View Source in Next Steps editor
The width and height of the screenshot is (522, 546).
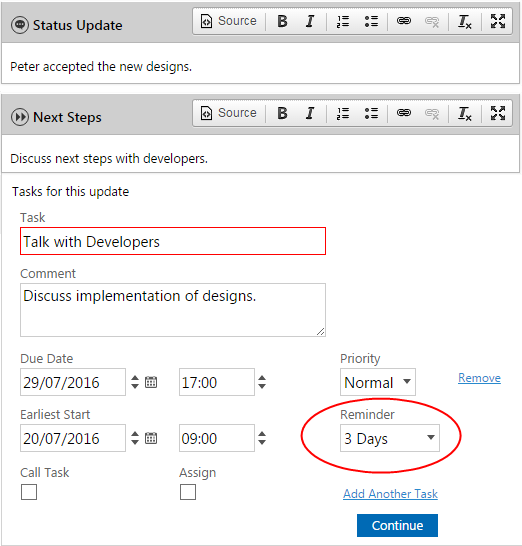pyautogui.click(x=229, y=113)
